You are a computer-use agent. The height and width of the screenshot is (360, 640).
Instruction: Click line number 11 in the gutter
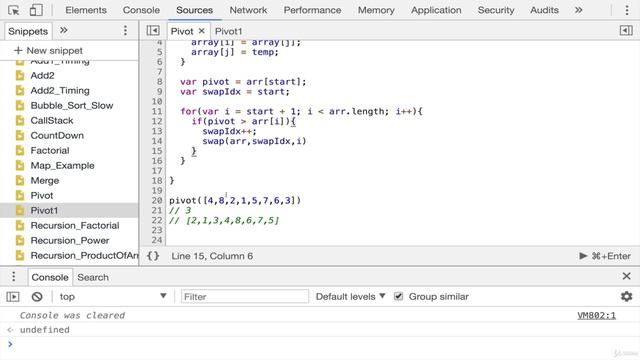tap(157, 111)
